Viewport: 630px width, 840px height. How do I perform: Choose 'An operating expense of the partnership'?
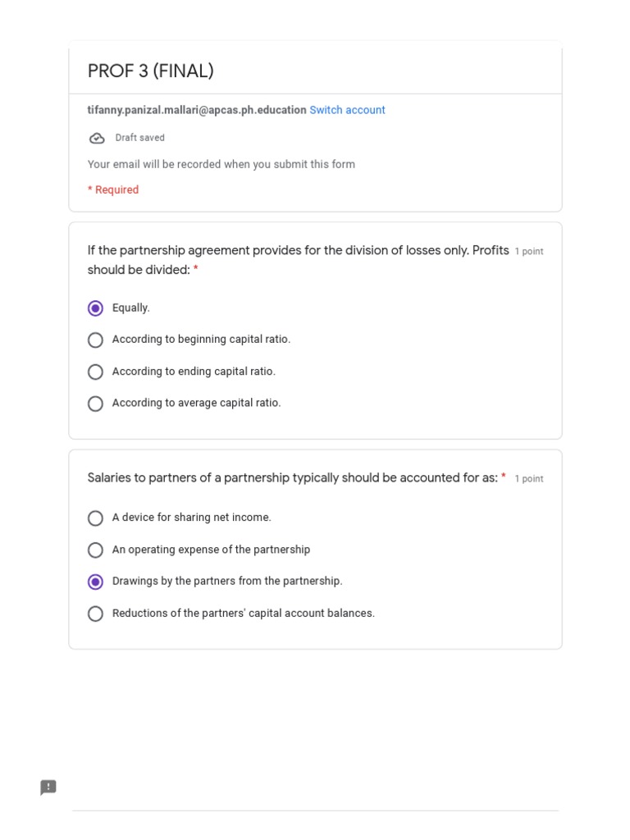(95, 550)
